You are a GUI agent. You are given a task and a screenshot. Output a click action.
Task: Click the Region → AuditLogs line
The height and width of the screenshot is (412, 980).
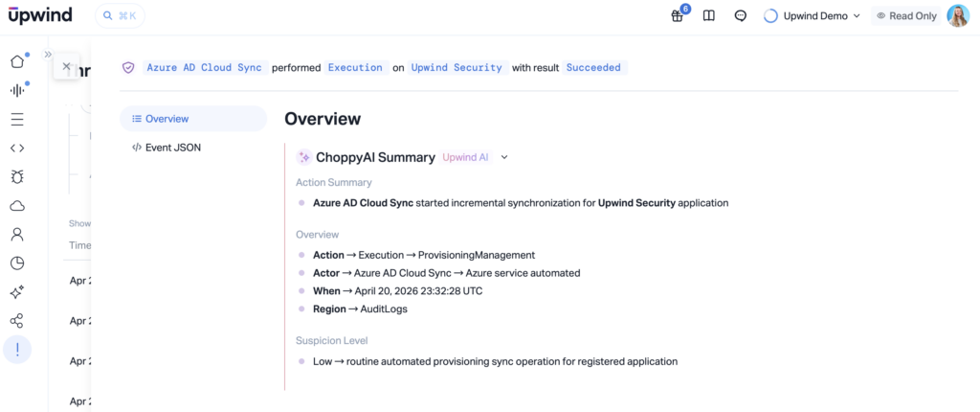[x=360, y=309]
